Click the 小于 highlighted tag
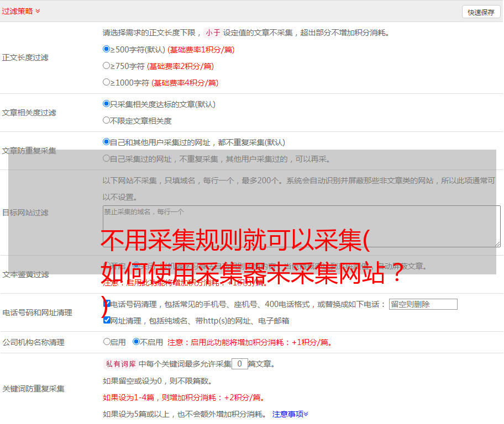 point(213,33)
